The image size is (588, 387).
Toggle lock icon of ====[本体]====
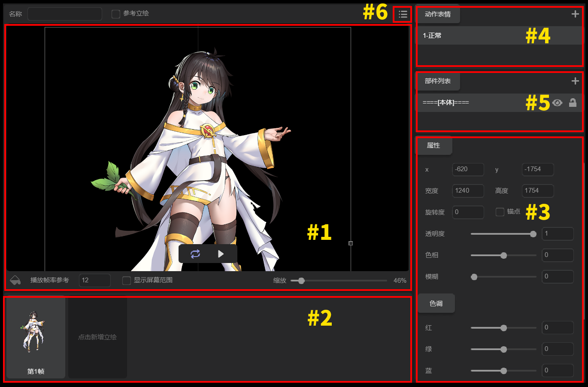(573, 103)
